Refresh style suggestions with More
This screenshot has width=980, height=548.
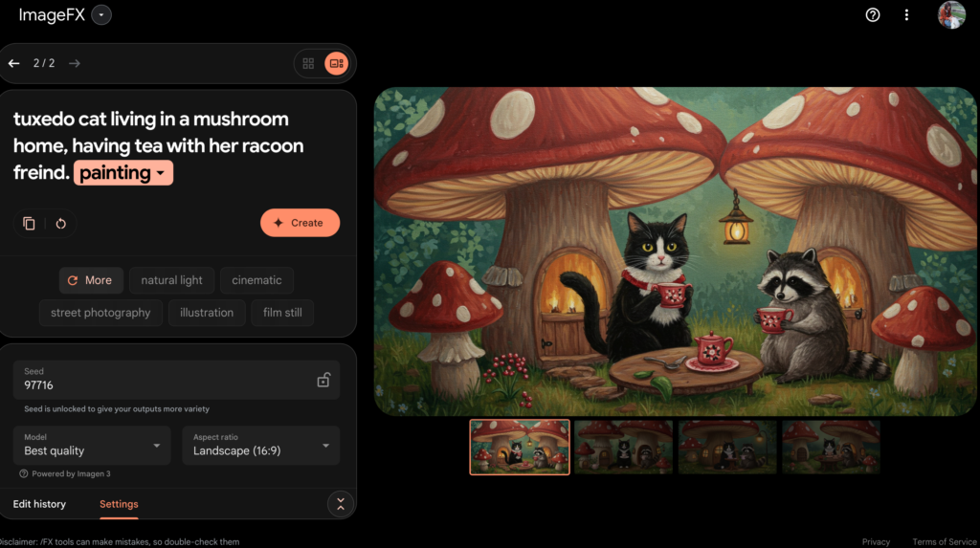pyautogui.click(x=91, y=280)
